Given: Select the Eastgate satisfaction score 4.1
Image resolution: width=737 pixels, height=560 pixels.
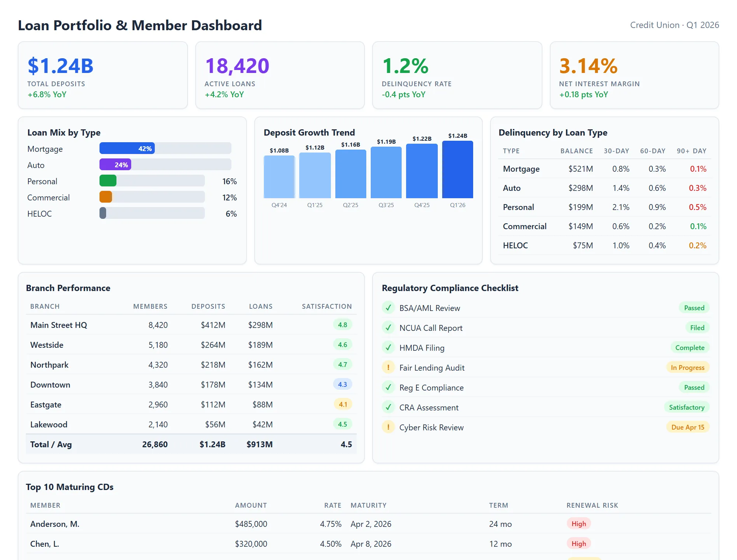Looking at the screenshot, I should [343, 404].
